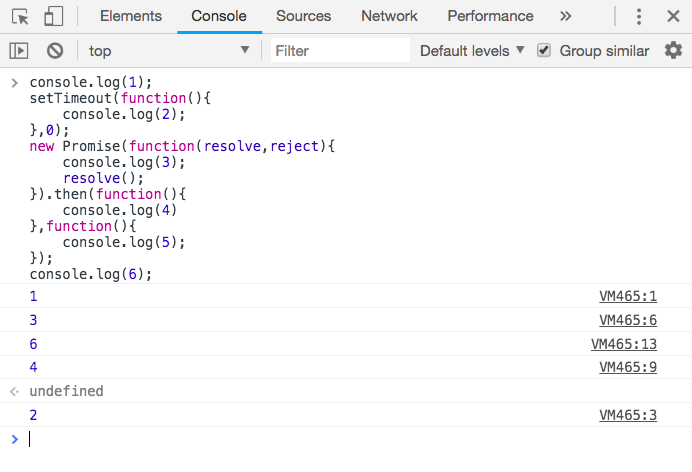The width and height of the screenshot is (692, 472).
Task: Open the DevTools three-dot menu
Action: (x=638, y=16)
